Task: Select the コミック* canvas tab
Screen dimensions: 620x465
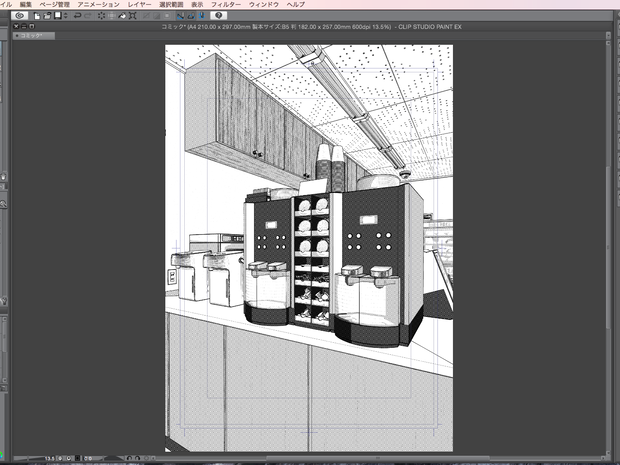Action: pyautogui.click(x=34, y=36)
